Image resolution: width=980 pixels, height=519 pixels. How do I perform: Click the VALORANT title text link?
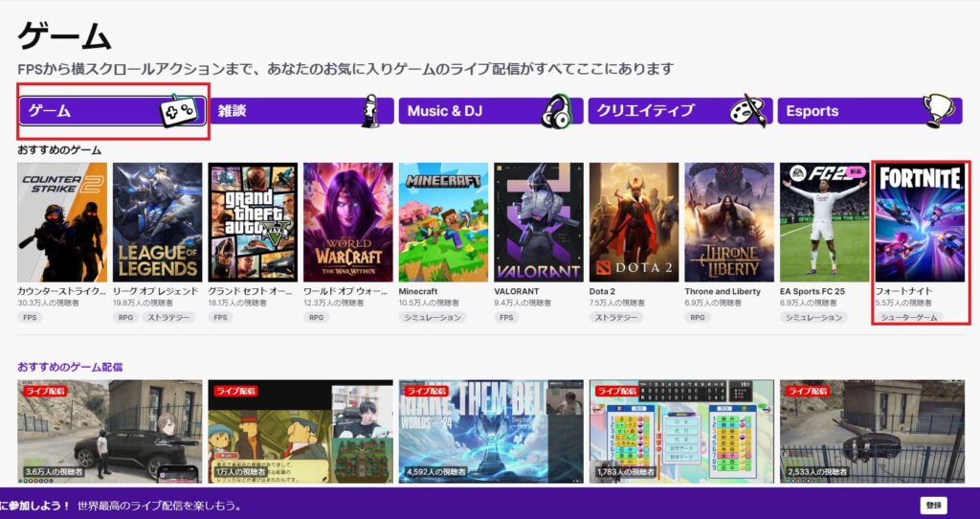click(x=516, y=291)
